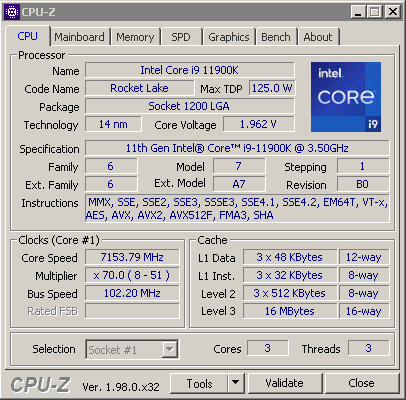Click the Intel Core i9 logo badge
Screen dimensions: 406x400
coord(346,97)
